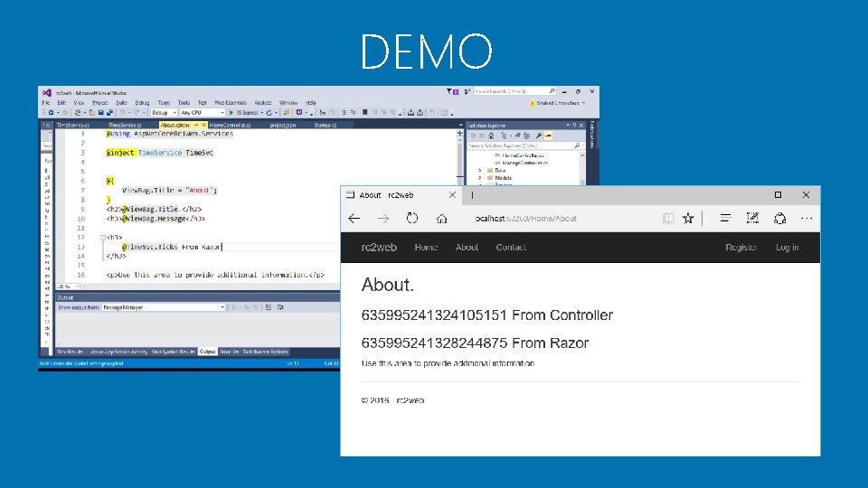868x488 pixels.
Task: Click the Register link
Action: tap(741, 248)
